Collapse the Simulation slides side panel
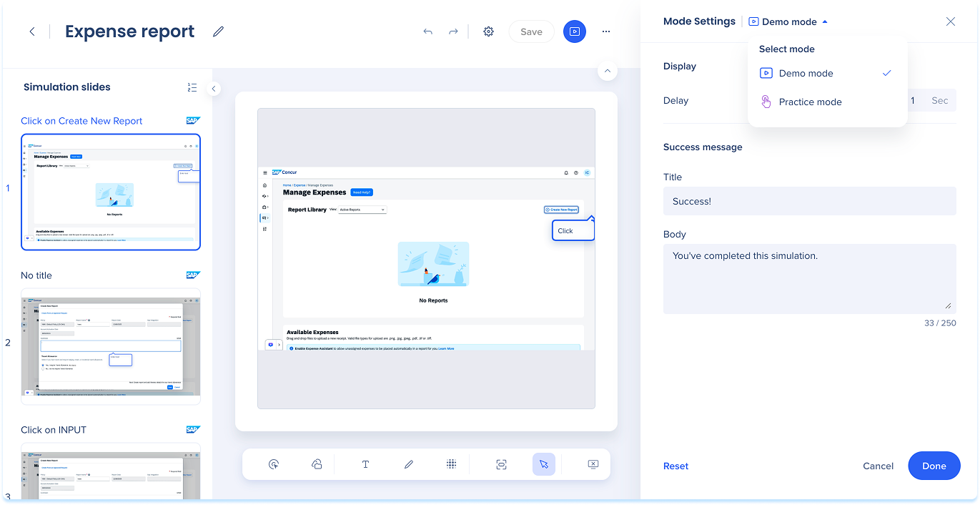The image size is (980, 505). 214,89
